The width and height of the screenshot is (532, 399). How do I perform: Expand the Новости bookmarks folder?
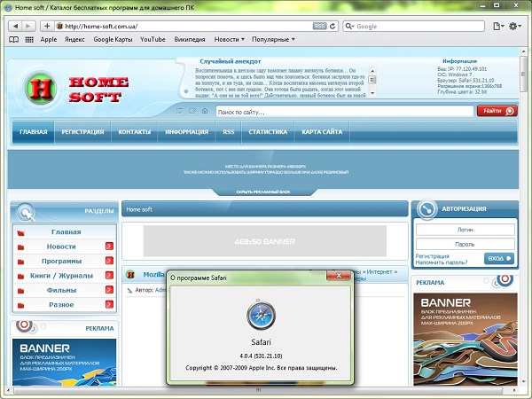pos(231,39)
